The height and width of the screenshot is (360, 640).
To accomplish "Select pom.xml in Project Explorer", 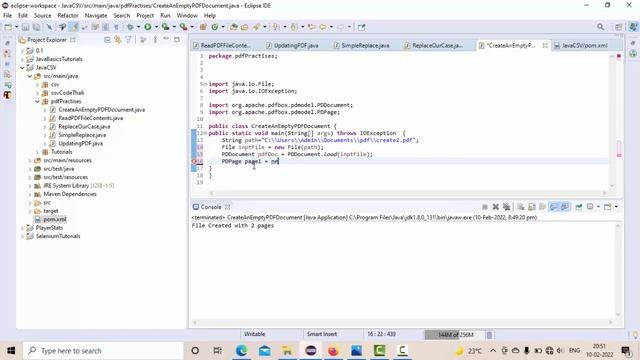I will click(55, 220).
